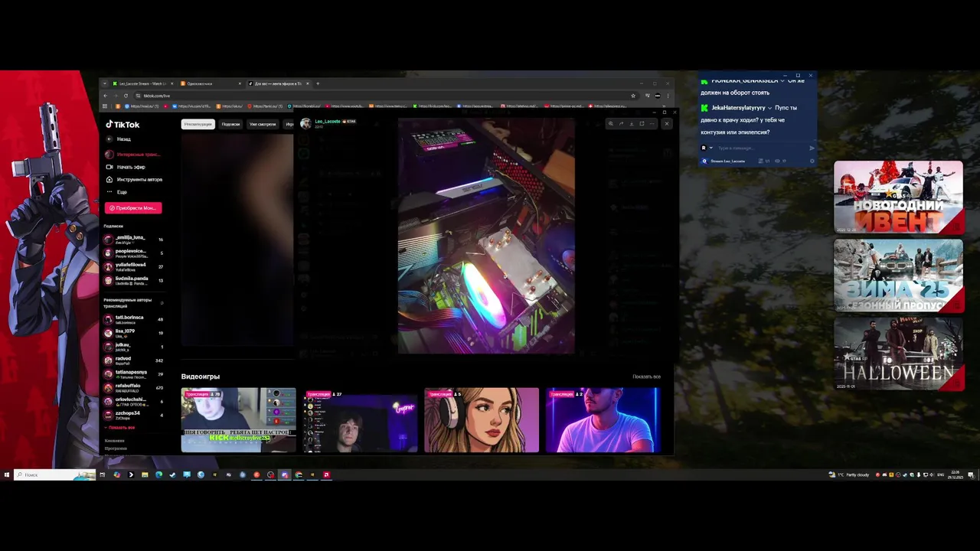Open a new Chrome tab with plus

[x=318, y=83]
